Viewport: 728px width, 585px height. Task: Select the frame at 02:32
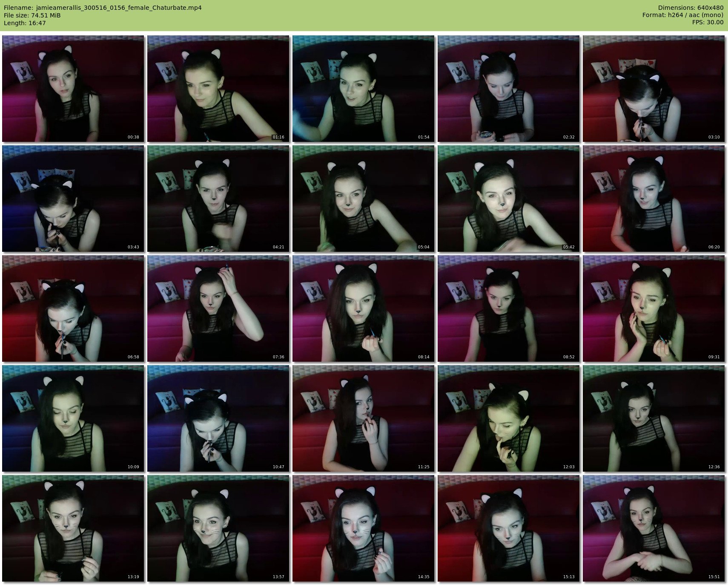click(509, 89)
